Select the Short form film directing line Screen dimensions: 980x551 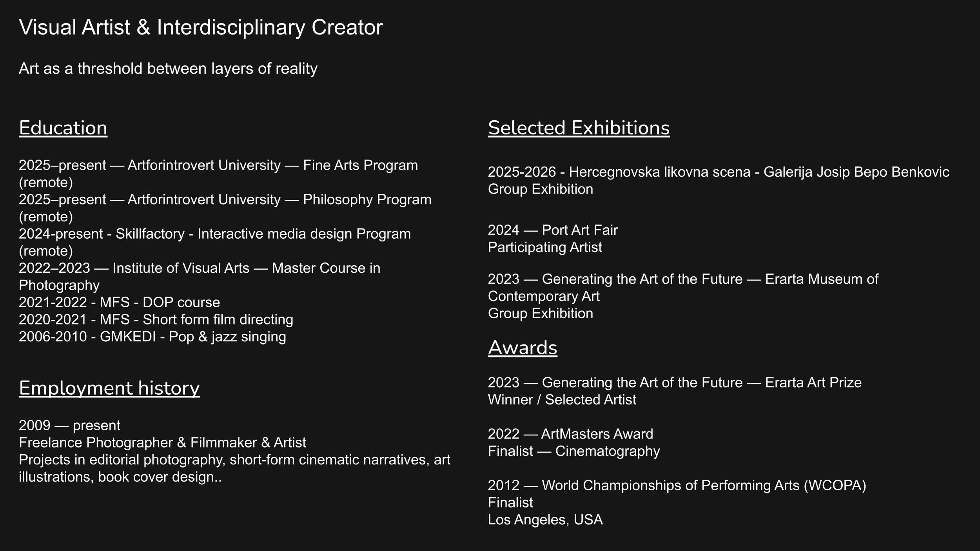coord(156,320)
